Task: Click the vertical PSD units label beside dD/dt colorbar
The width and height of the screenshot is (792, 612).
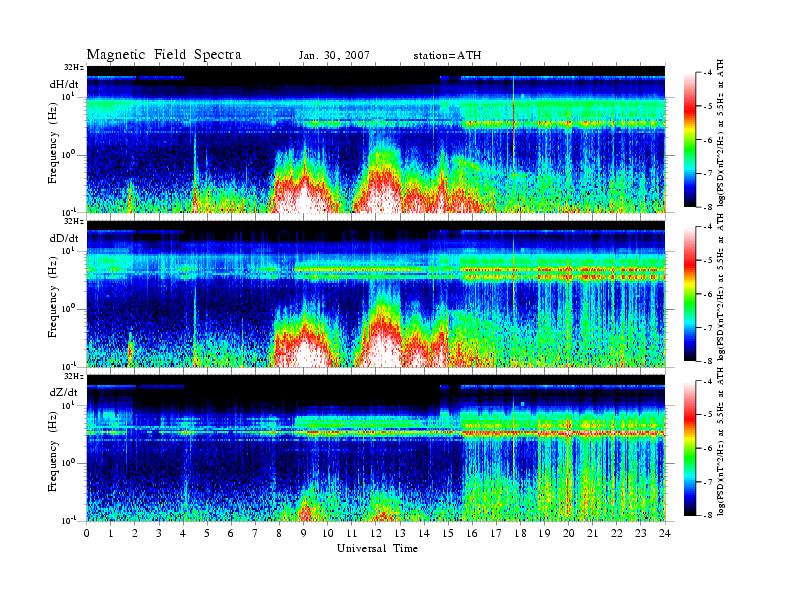Action: point(721,287)
